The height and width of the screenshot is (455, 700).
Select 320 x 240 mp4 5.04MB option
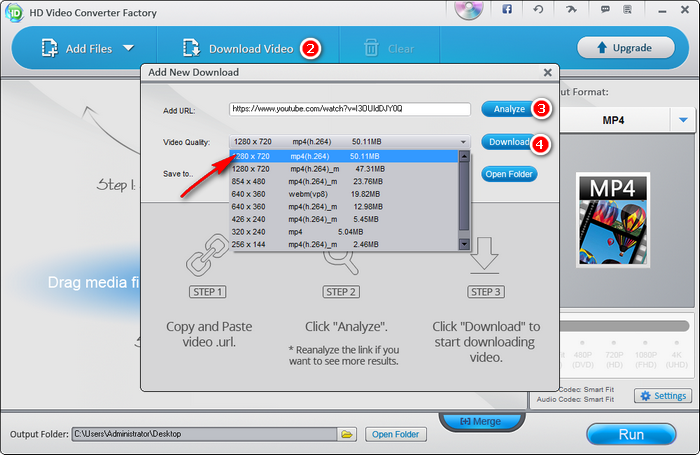[344, 232]
